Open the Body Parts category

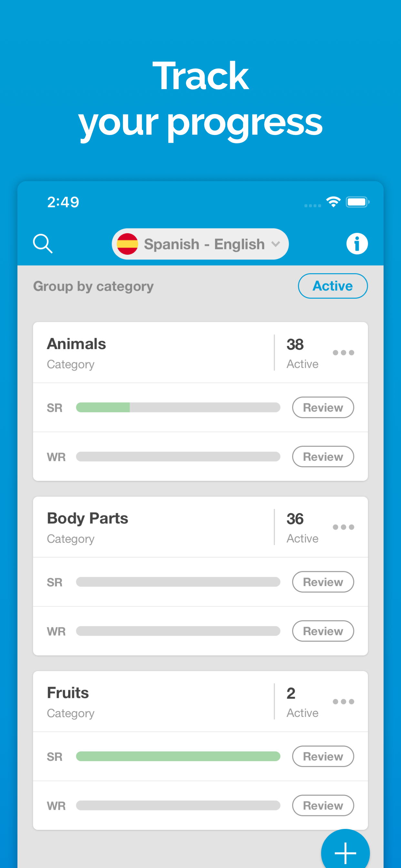87,518
